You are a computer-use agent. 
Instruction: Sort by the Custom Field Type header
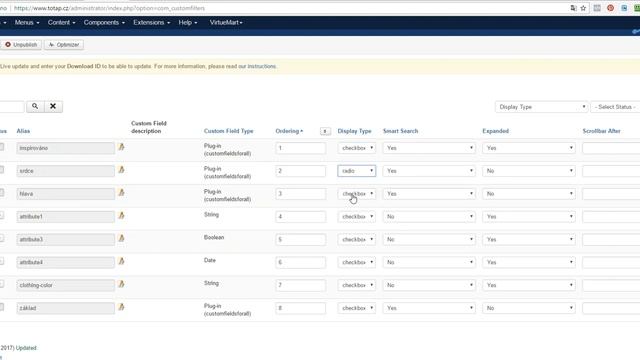(229, 131)
